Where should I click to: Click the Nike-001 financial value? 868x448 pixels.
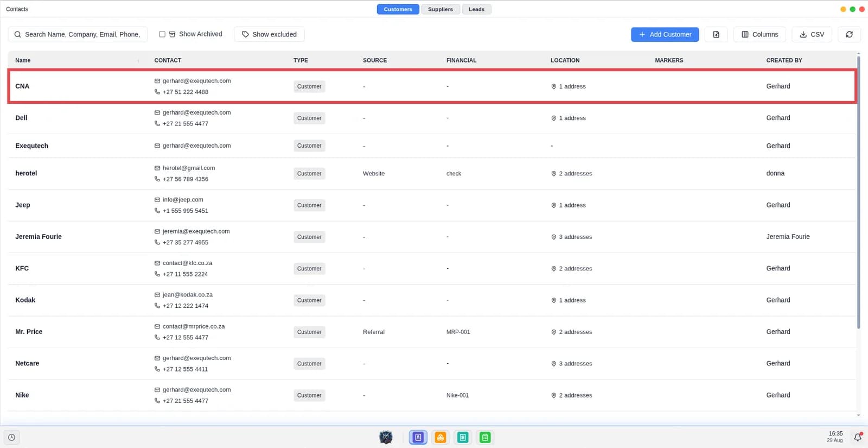[x=457, y=395]
